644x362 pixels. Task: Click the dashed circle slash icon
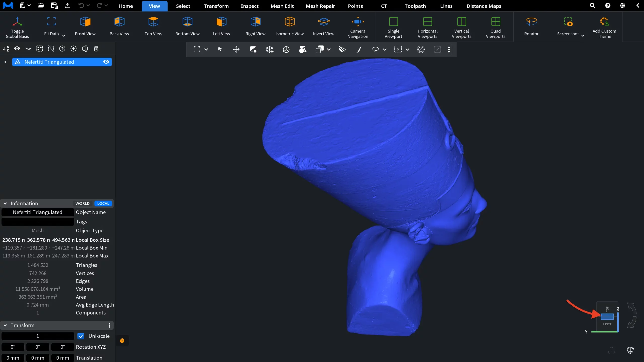tap(421, 49)
